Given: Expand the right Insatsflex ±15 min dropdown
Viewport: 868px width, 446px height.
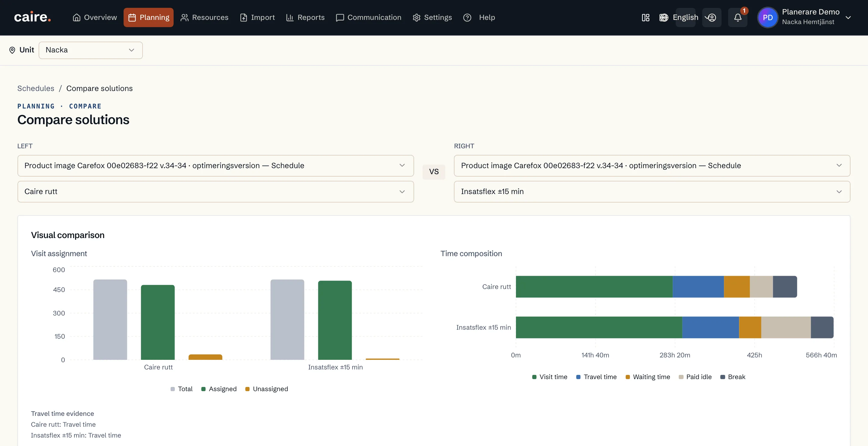Looking at the screenshot, I should pos(652,192).
